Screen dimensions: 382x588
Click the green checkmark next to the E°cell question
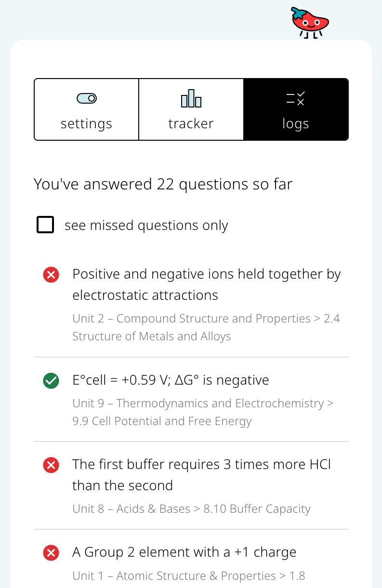(51, 380)
